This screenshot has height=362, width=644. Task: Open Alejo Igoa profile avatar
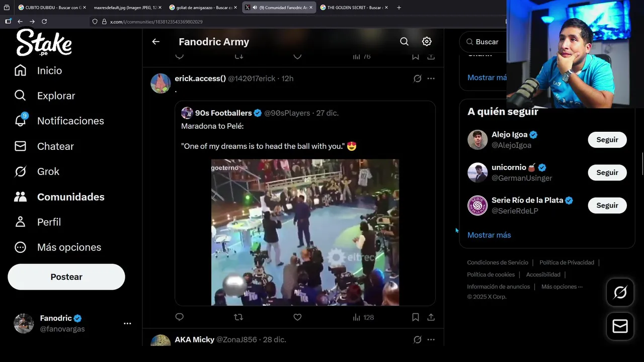[x=477, y=140]
